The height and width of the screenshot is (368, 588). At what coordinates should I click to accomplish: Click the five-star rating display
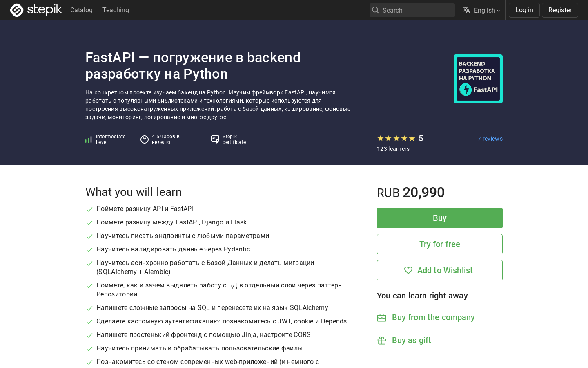(x=396, y=138)
